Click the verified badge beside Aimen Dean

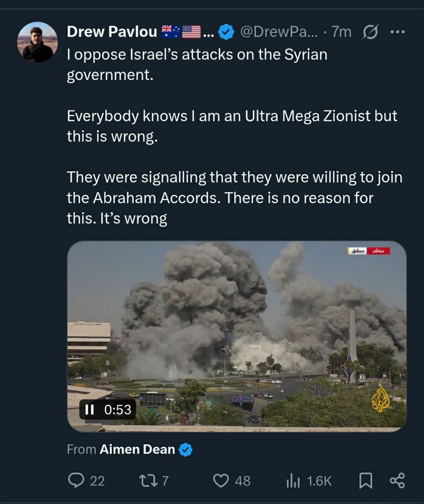coord(186,450)
